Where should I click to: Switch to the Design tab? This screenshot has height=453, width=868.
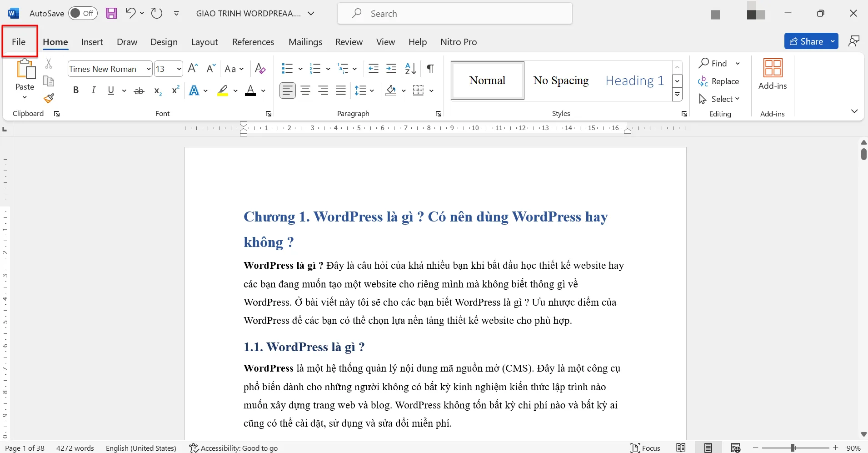[164, 41]
